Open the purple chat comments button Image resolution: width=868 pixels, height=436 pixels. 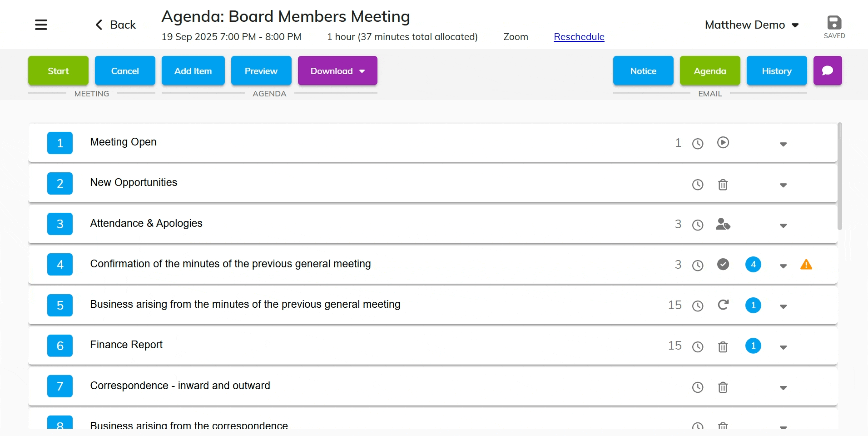[x=827, y=70]
